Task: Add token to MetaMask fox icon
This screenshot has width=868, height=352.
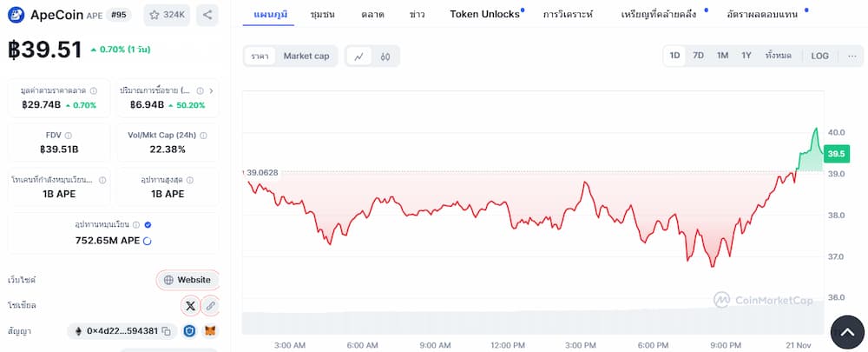Action: click(x=211, y=331)
